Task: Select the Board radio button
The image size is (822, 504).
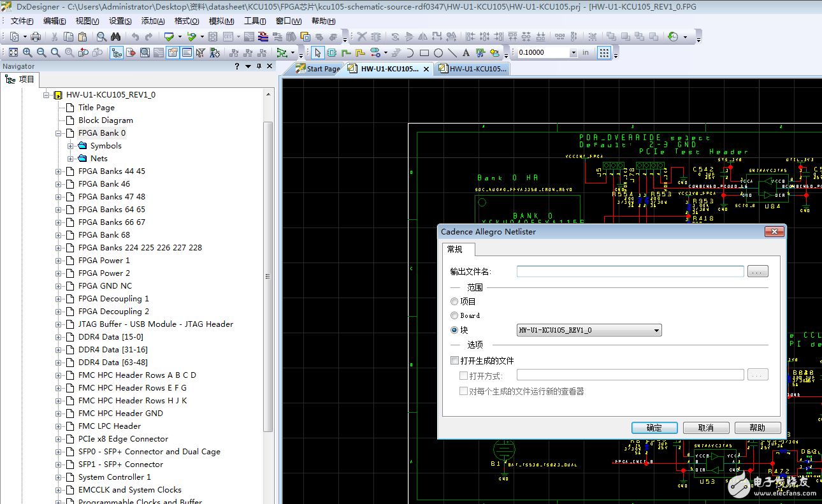Action: (454, 315)
